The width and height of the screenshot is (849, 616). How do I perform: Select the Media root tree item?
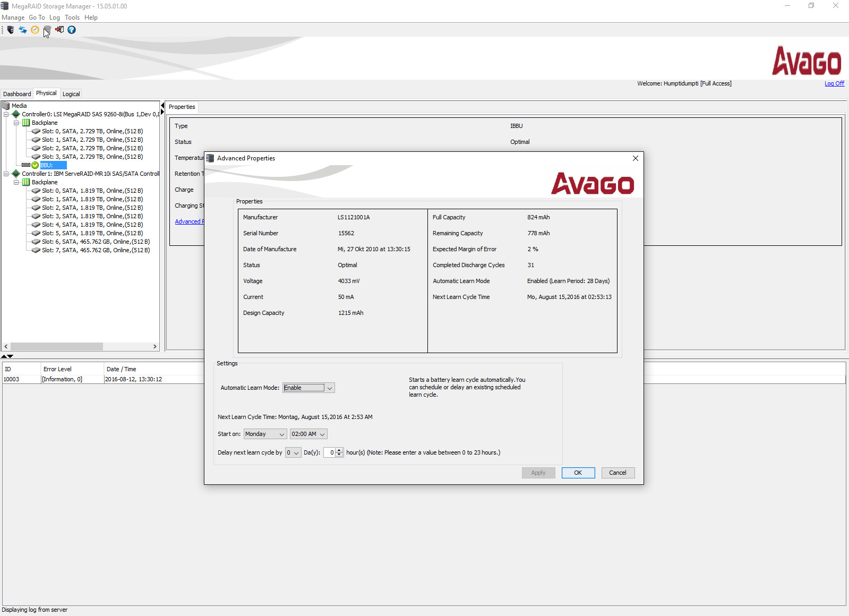(19, 106)
